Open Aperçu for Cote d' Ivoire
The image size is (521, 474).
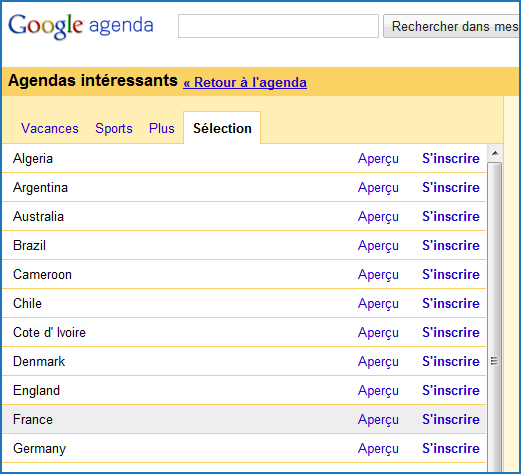point(378,333)
